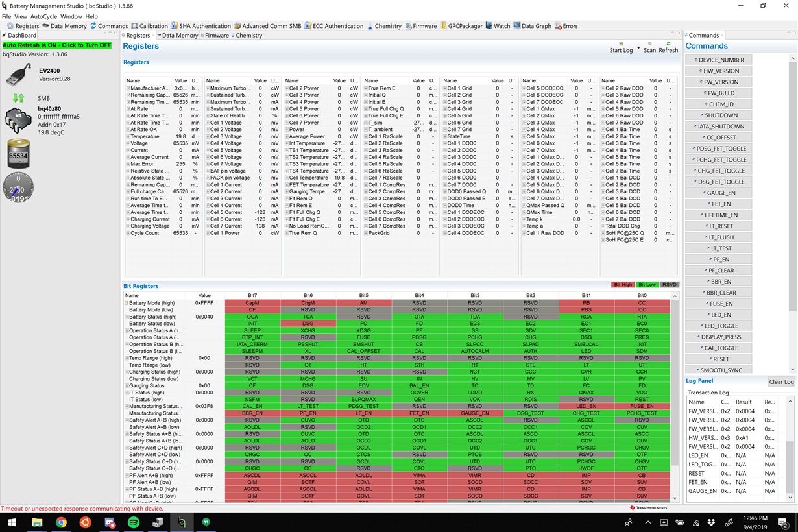Switch to the Firmware tab

pyautogui.click(x=215, y=36)
